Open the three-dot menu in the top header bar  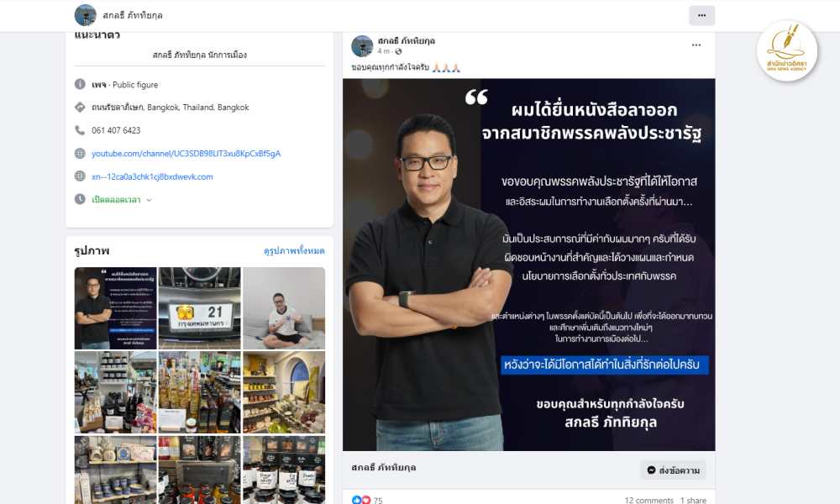click(701, 15)
